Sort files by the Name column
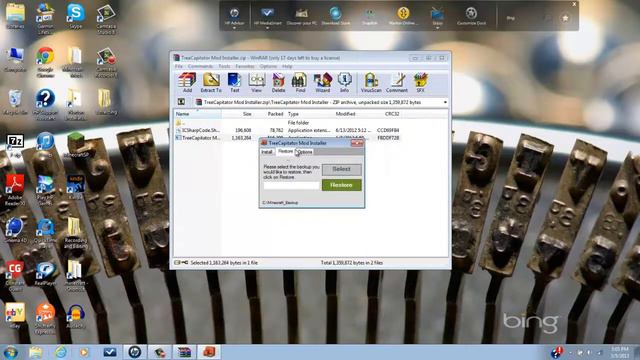The height and width of the screenshot is (360, 640). coord(198,114)
